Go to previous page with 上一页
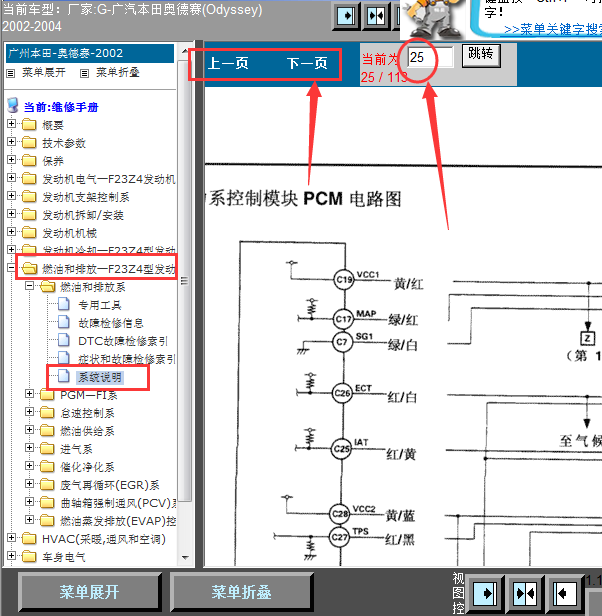The height and width of the screenshot is (616, 602). [x=228, y=63]
